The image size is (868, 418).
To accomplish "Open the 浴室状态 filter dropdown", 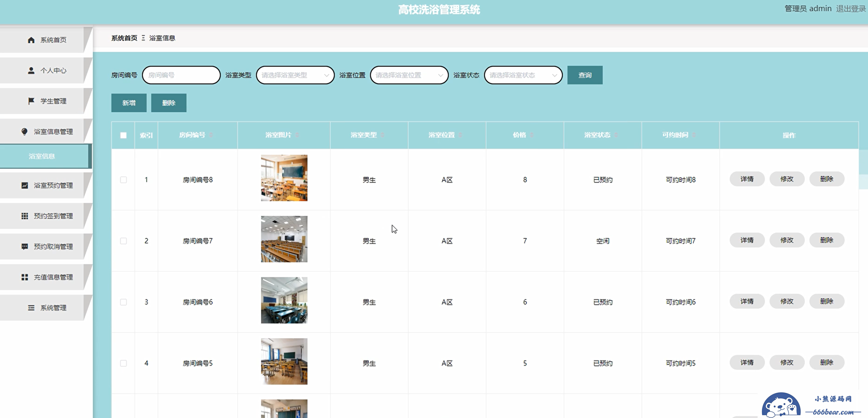I will [x=523, y=75].
